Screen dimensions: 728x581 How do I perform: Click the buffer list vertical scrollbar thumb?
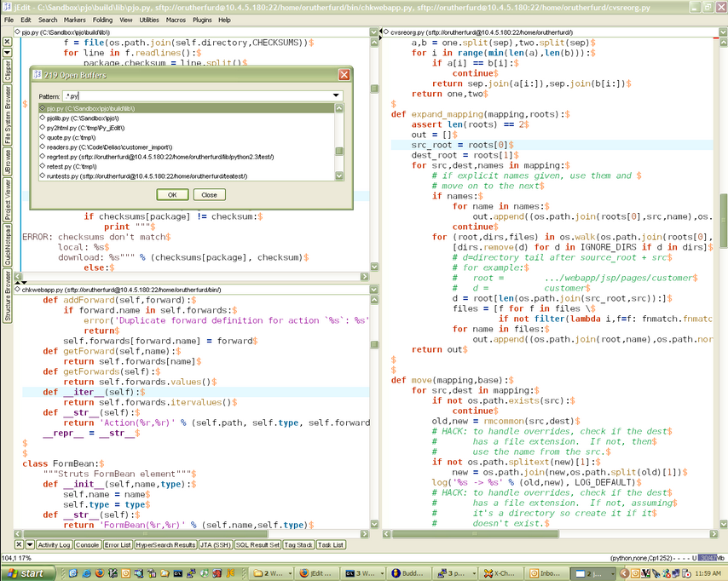(339, 152)
